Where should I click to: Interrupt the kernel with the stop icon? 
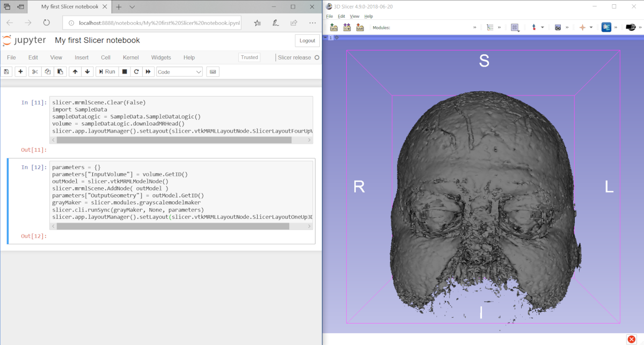124,71
